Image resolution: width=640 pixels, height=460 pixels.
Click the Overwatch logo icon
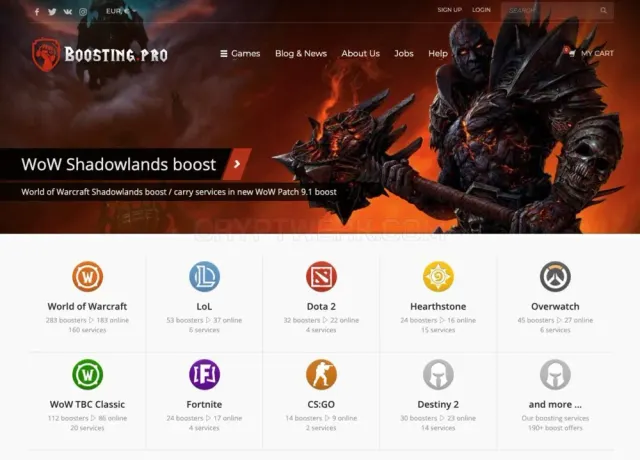pyautogui.click(x=555, y=276)
